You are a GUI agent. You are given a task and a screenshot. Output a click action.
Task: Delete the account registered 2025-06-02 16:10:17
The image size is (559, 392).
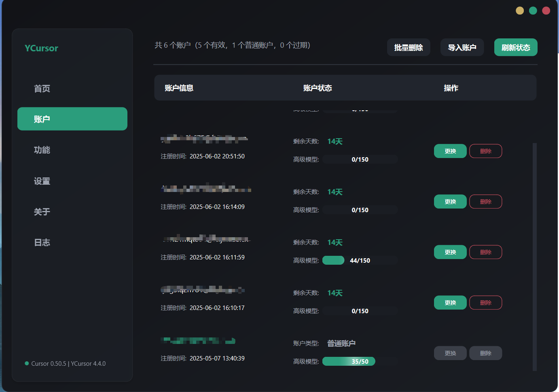point(485,302)
